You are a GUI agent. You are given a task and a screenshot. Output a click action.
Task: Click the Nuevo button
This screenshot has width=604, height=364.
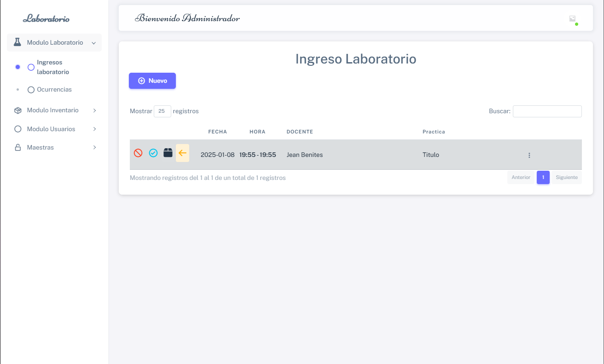point(152,81)
